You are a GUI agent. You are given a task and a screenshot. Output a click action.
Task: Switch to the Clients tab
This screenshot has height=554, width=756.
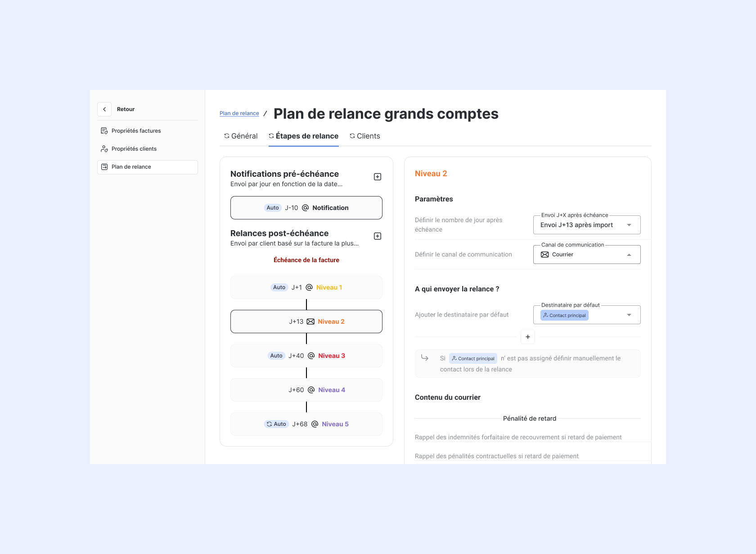[365, 136]
